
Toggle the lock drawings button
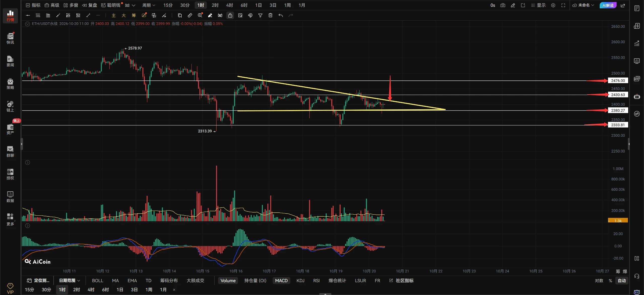[x=230, y=15]
